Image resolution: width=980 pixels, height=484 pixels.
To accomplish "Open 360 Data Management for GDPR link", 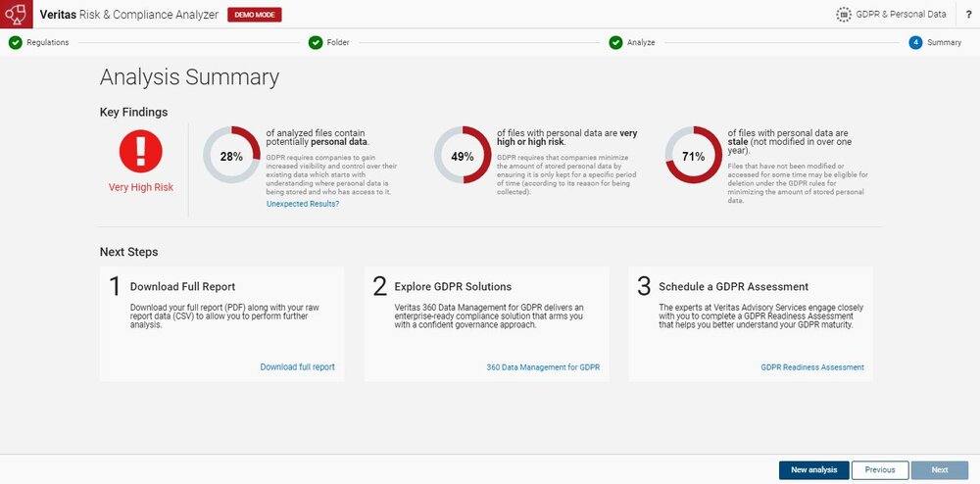I will click(x=543, y=367).
